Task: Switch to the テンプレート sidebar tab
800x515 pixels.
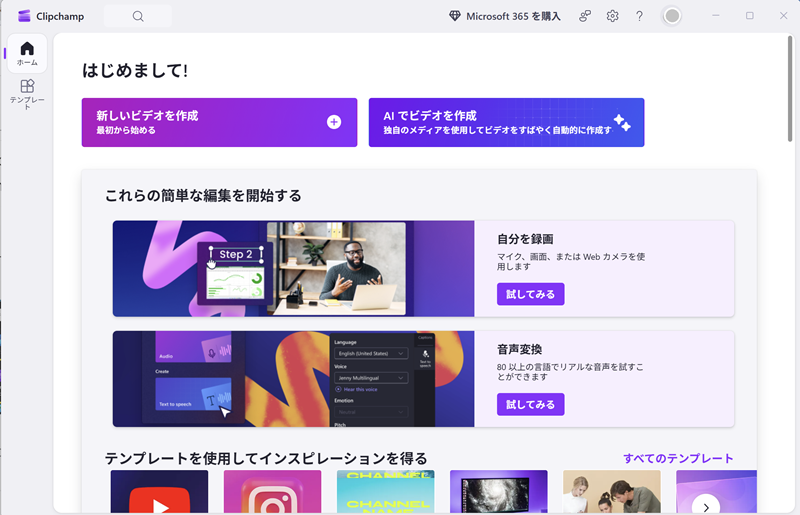Action: (27, 95)
